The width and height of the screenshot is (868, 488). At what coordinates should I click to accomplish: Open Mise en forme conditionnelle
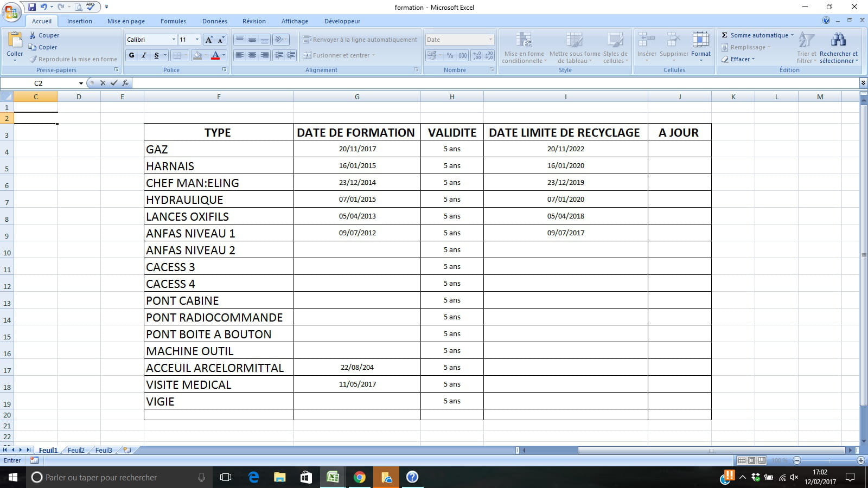point(524,41)
